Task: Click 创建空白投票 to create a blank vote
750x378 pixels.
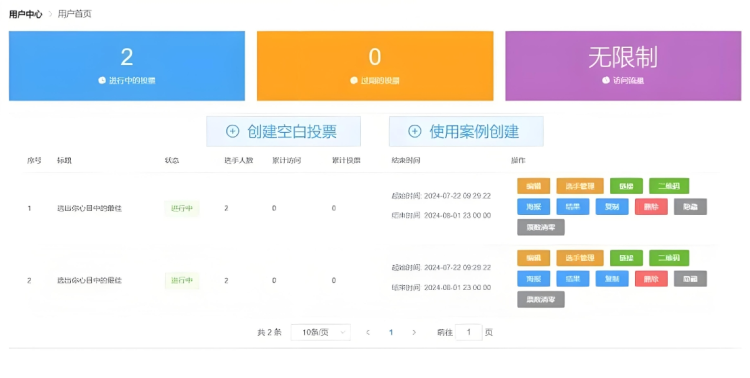Action: [x=284, y=132]
